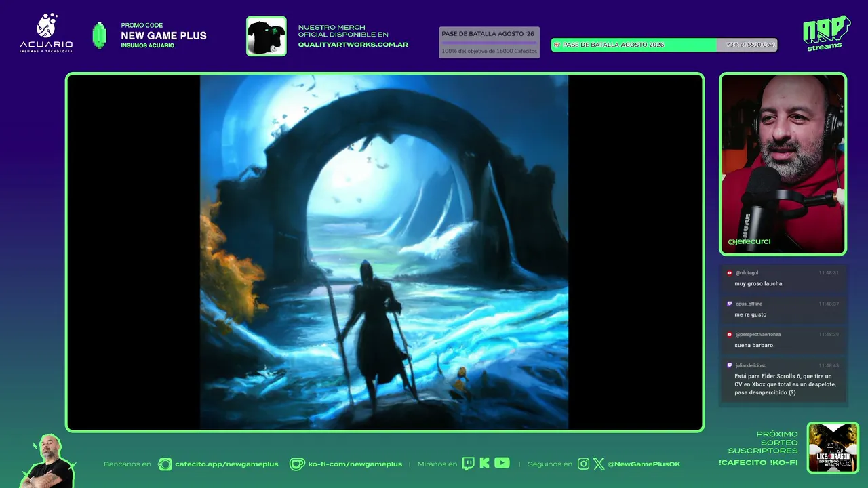Screen dimensions: 868x488
Task: Click the Ko-fi mug icon in the footer
Action: 297,464
